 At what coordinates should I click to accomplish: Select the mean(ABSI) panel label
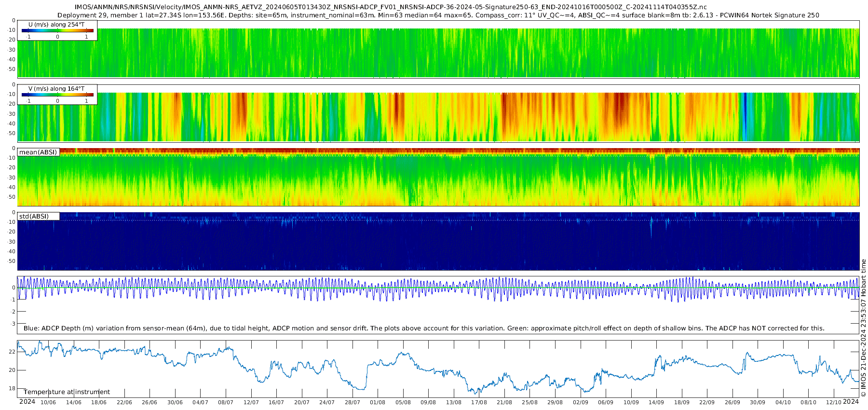(x=38, y=152)
